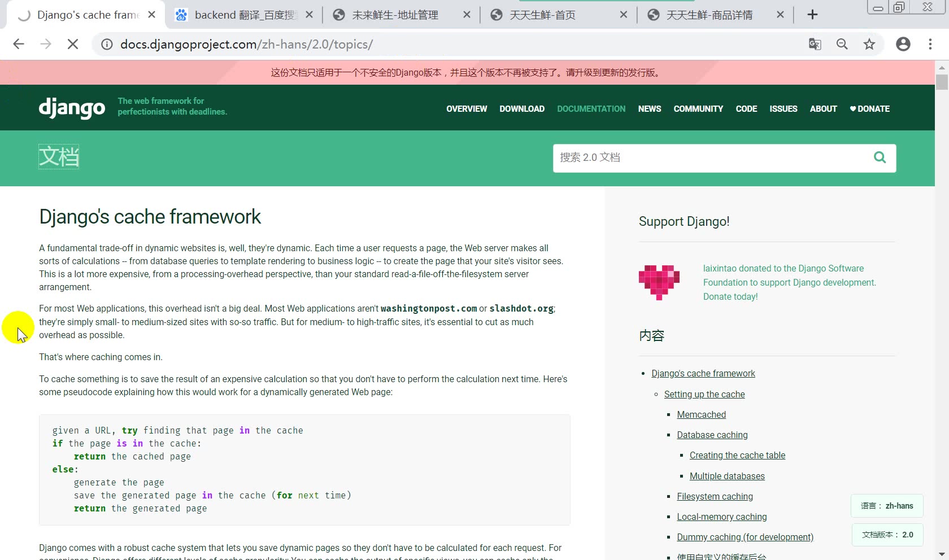Open the DOCUMENTATION nav item

pyautogui.click(x=591, y=109)
